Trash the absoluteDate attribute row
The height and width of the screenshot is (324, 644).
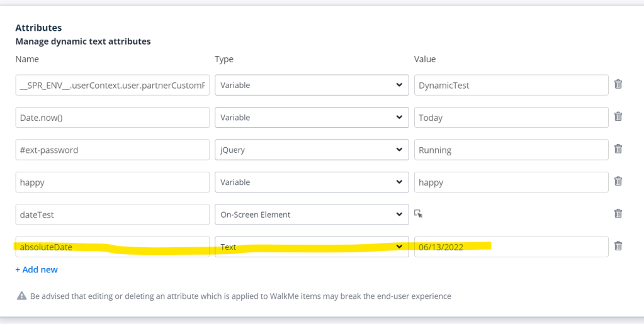[618, 246]
